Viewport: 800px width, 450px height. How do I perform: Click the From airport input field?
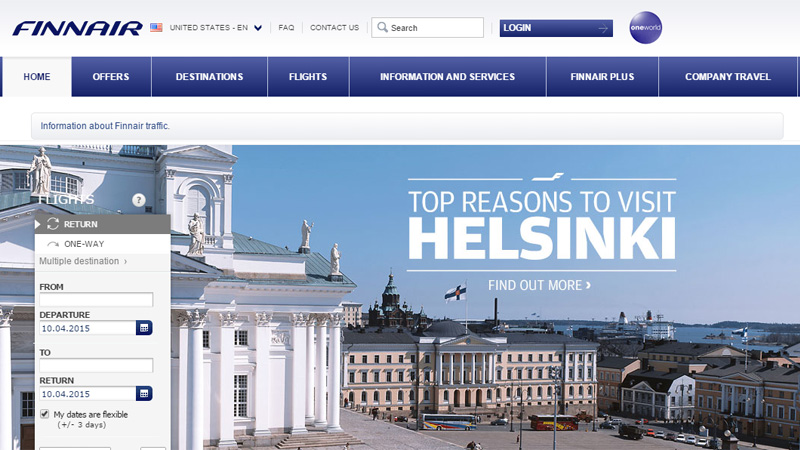pyautogui.click(x=96, y=299)
